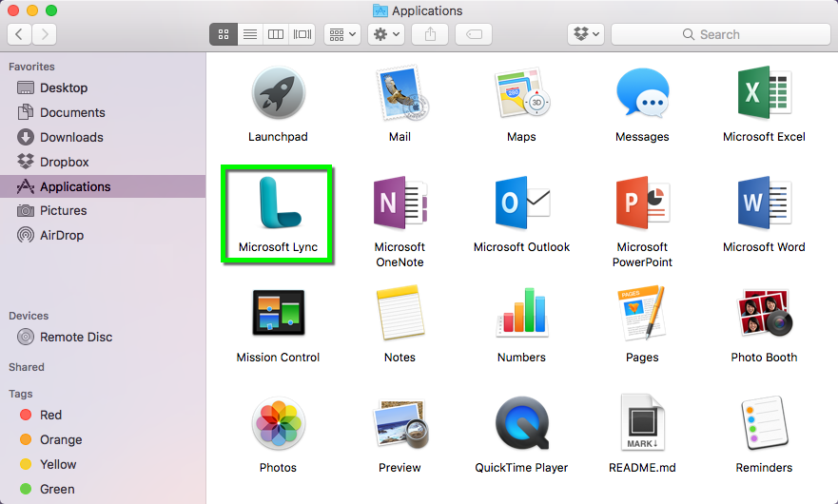This screenshot has width=838, height=504.
Task: Filter by the Orange tag
Action: [103, 439]
